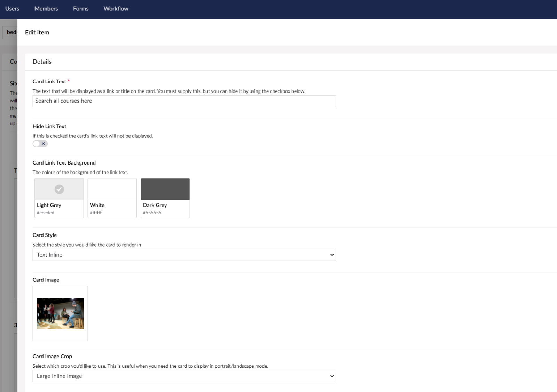Open the Users section

click(12, 9)
